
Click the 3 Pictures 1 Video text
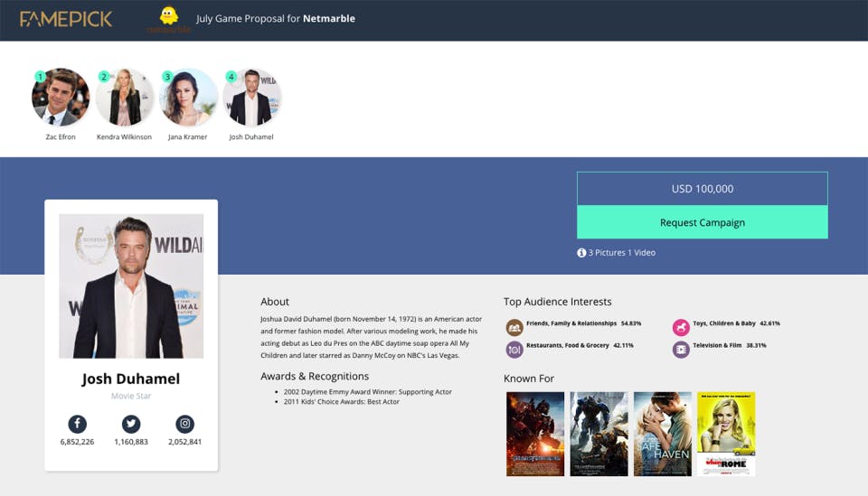pyautogui.click(x=622, y=253)
